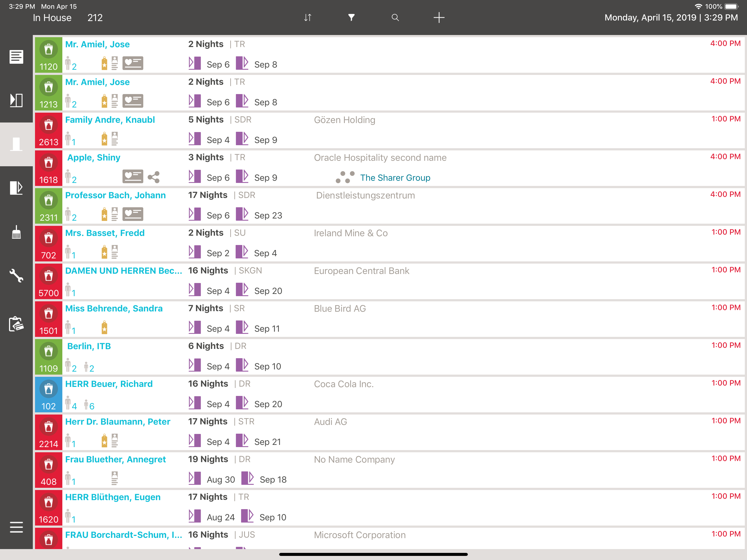Select Oracle Hospitality second name text

pyautogui.click(x=380, y=158)
